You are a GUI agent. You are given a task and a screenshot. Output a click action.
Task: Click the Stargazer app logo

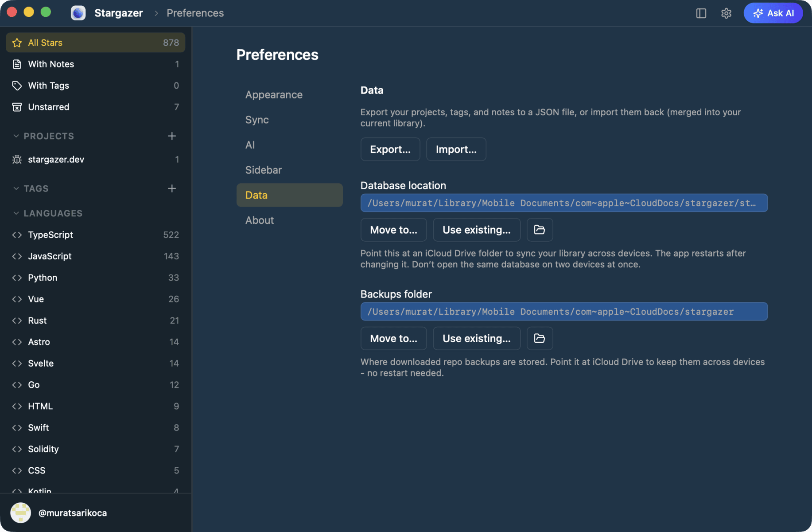pyautogui.click(x=78, y=13)
